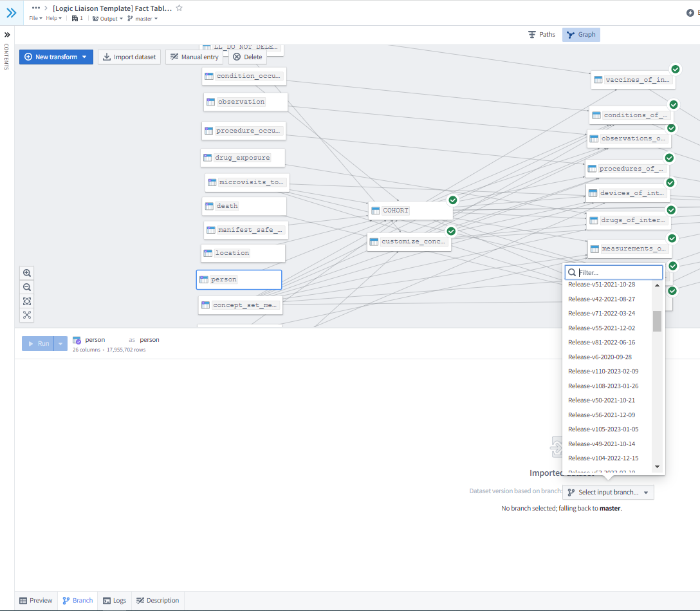This screenshot has height=611, width=700.
Task: Expand the sidebar with double-chevron icon
Action: point(11,12)
